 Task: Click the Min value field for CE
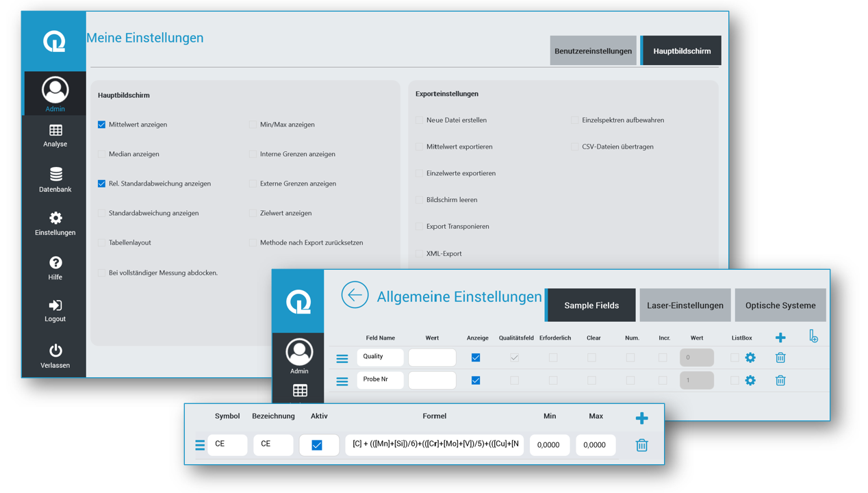point(549,445)
